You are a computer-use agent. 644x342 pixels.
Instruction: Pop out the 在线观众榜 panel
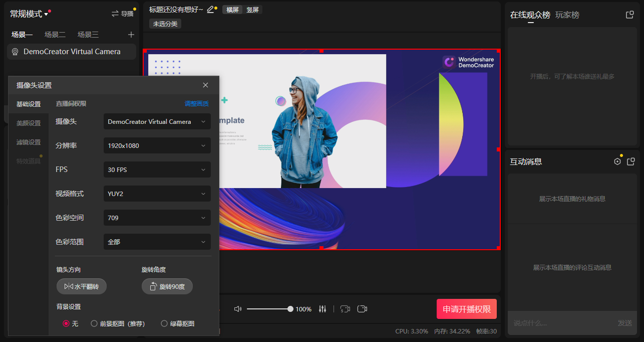(x=629, y=15)
